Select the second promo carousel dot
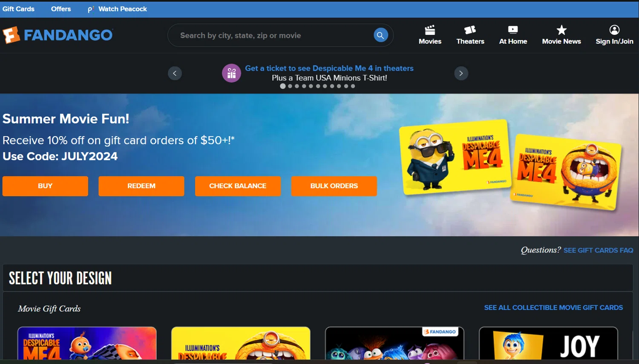This screenshot has width=639, height=364. 290,86
